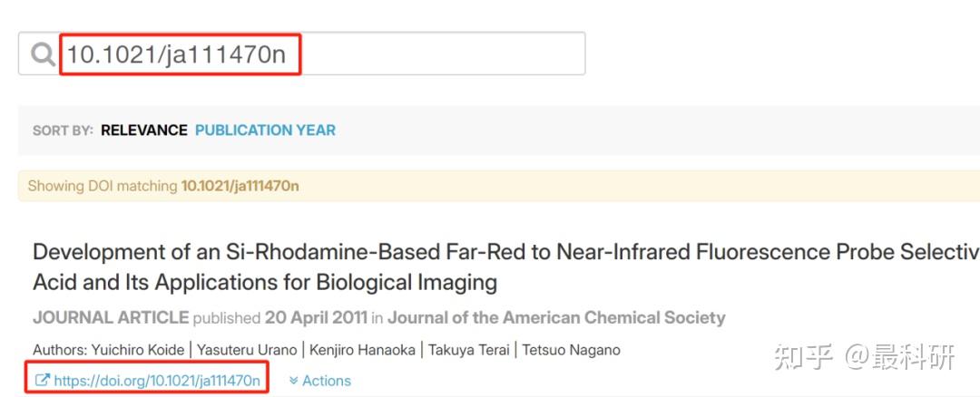Click the DOI search input field
This screenshot has width=980, height=397.
(363, 54)
